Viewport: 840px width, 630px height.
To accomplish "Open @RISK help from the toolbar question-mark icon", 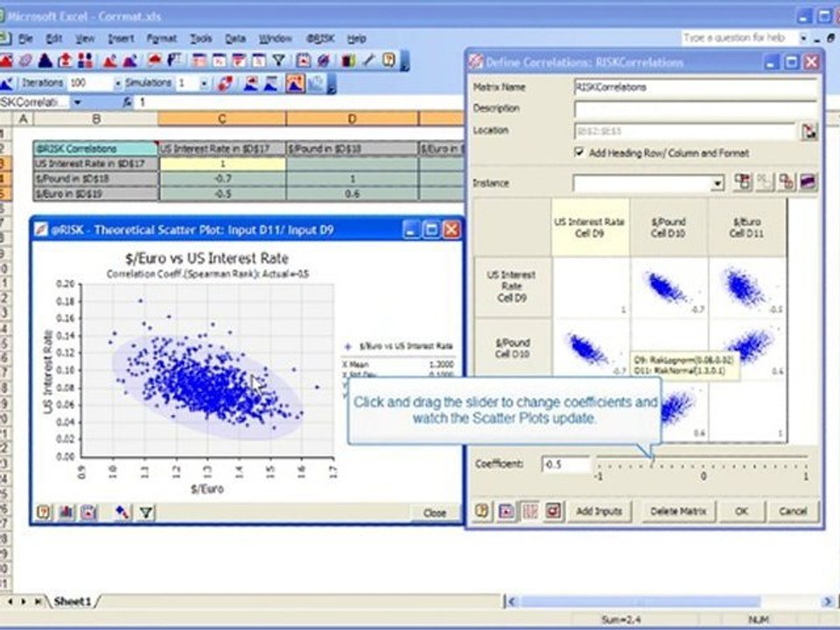I will (x=388, y=60).
